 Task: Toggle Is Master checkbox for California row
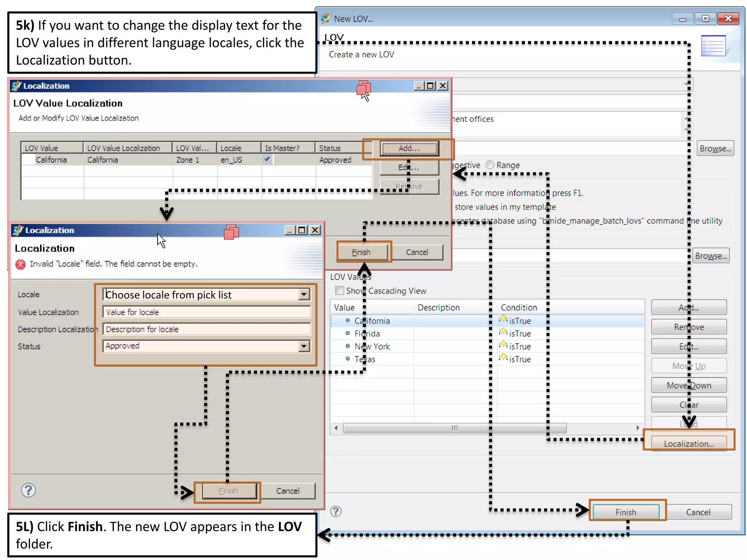(267, 159)
